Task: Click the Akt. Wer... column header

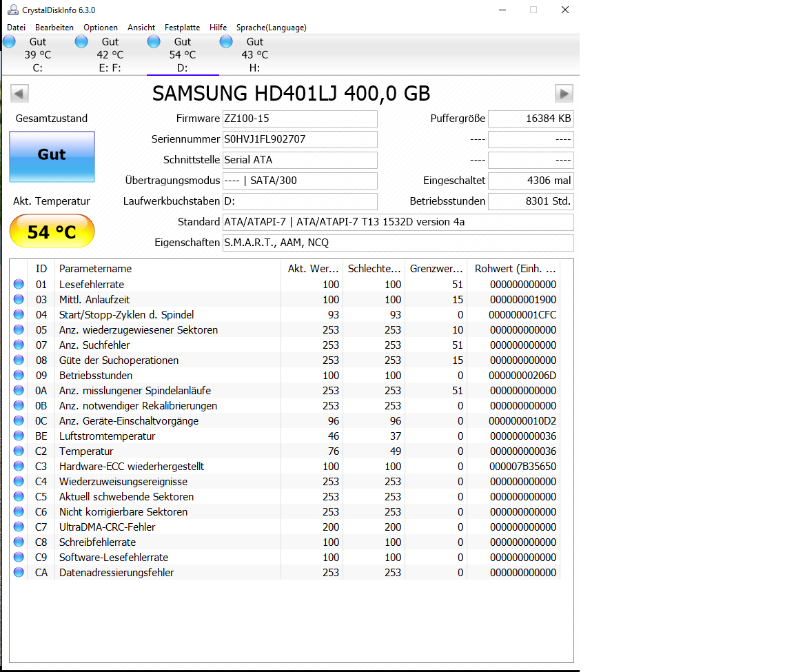Action: point(312,268)
